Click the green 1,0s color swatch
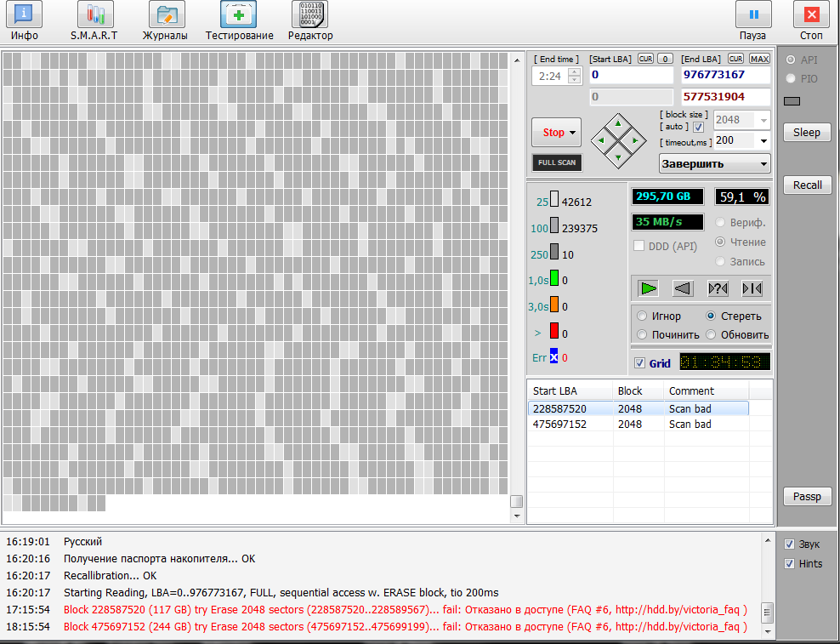The image size is (840, 644). [553, 279]
